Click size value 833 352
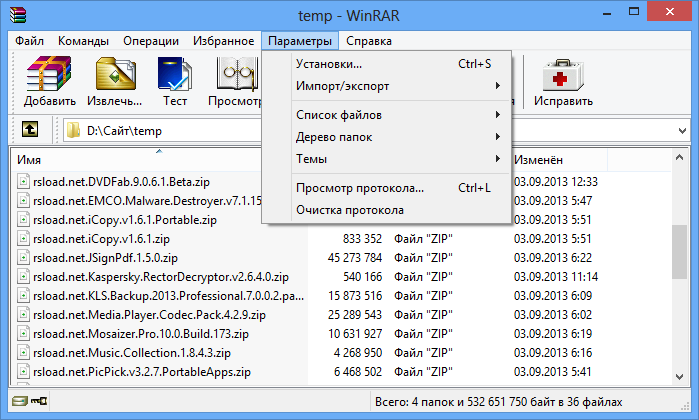699x420 pixels. (x=362, y=239)
